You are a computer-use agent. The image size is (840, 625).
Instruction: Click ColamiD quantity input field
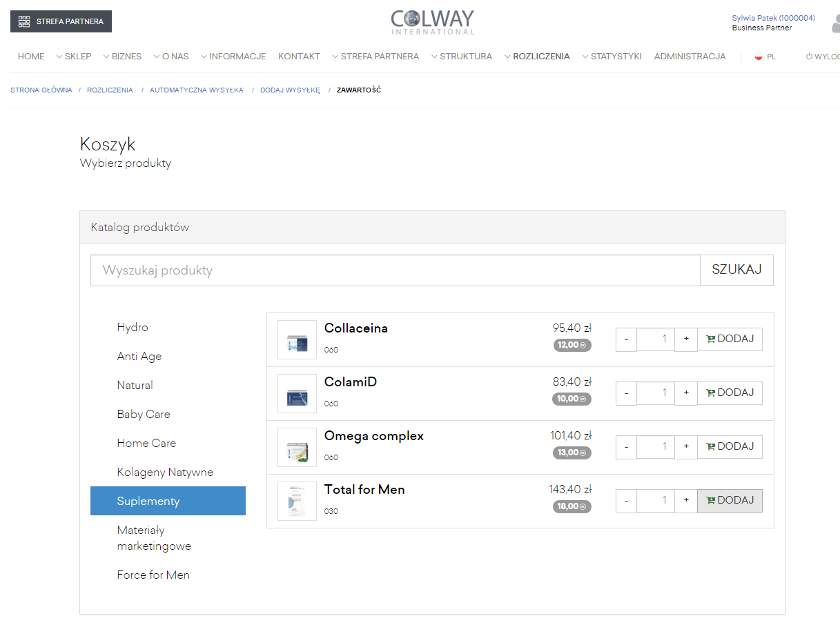click(656, 393)
